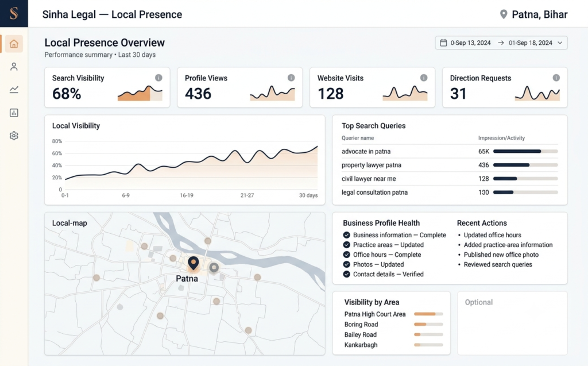Click the main Patna map pin
Screen dimensions: 588x366
coord(194,264)
